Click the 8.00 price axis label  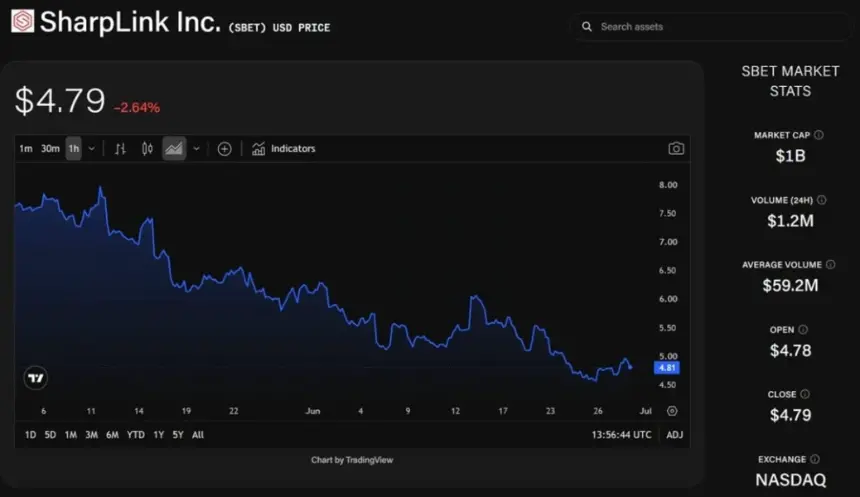click(x=668, y=185)
